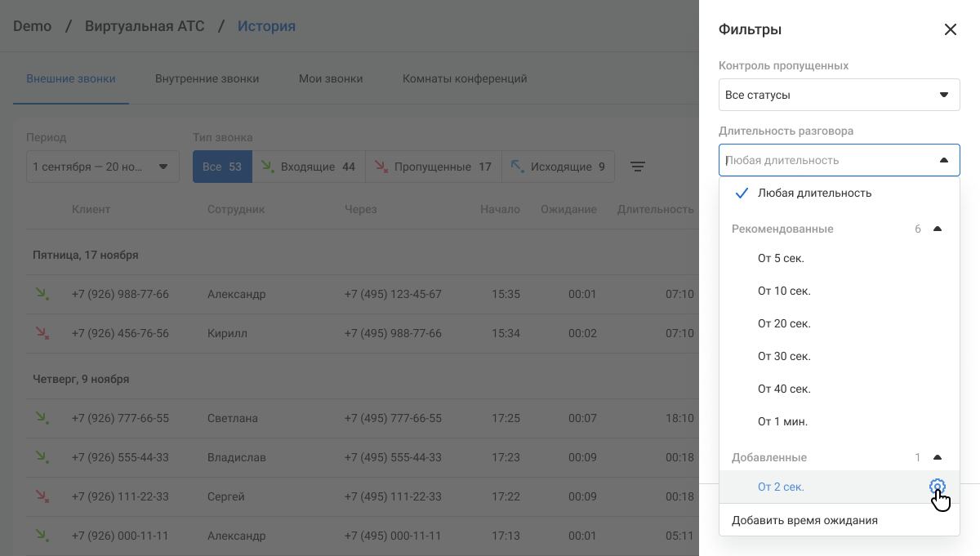The height and width of the screenshot is (556, 980).
Task: Click the number +7 (495) 000-11-11
Action: pyautogui.click(x=393, y=536)
